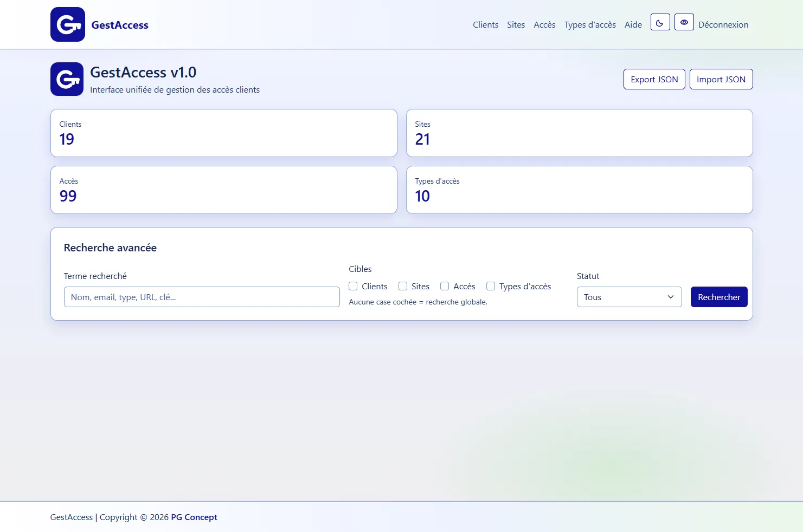Open Accès page from the navbar
Screen dimensions: 803x532
544,24
